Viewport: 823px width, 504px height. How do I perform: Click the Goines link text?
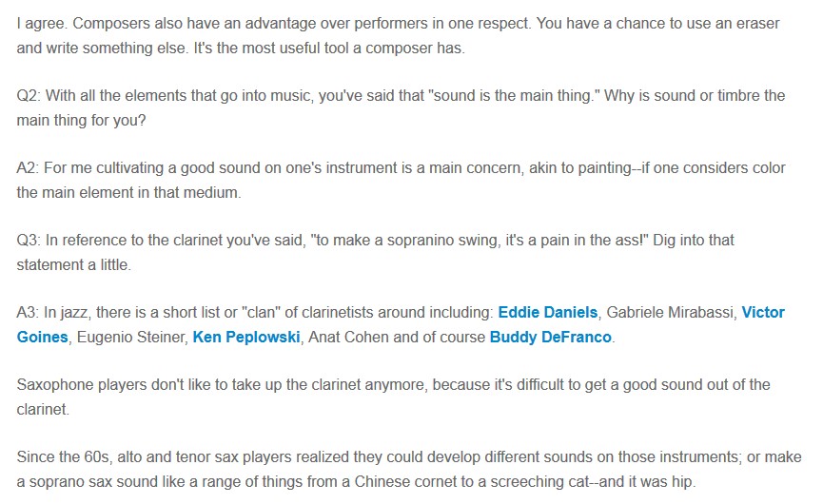(43, 338)
